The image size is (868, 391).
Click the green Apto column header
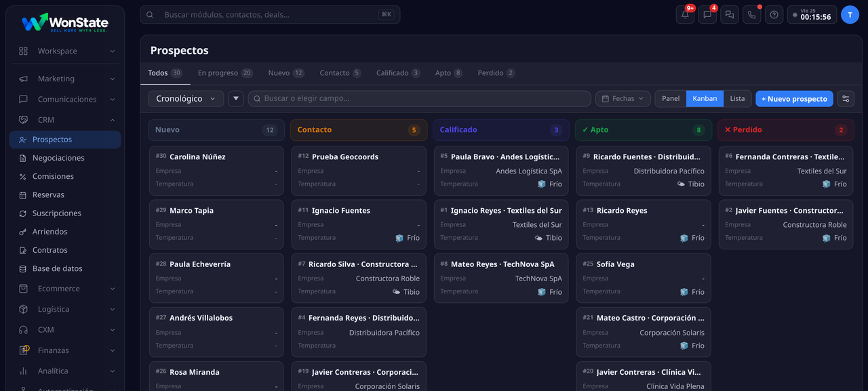coord(644,130)
